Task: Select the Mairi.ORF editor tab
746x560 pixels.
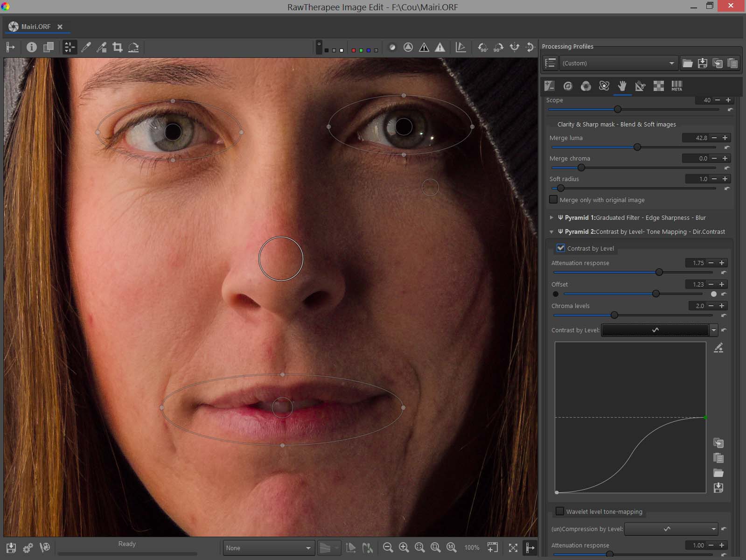Action: [x=36, y=27]
